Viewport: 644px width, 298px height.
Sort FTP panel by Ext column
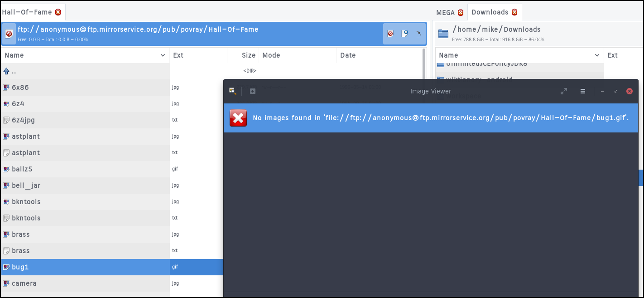[198, 55]
